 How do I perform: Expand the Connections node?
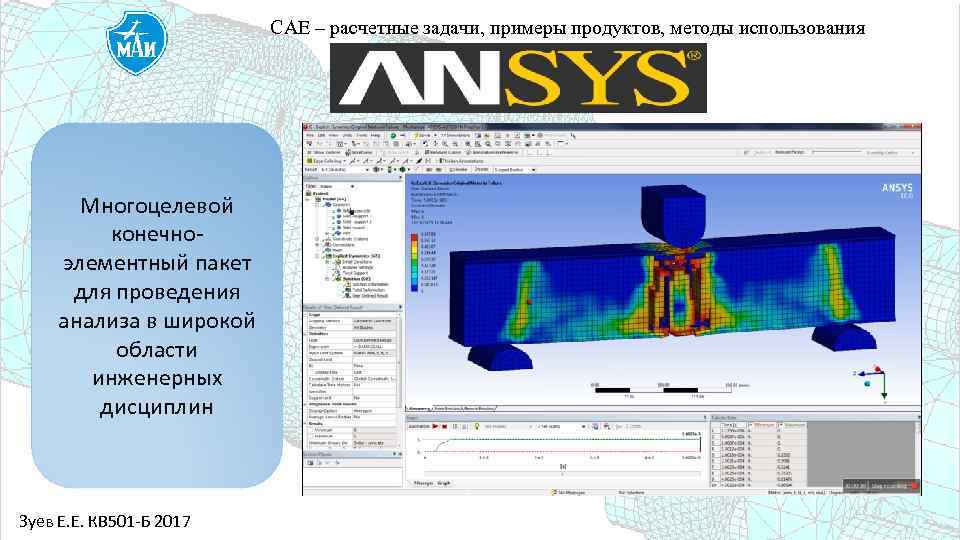pos(317,245)
